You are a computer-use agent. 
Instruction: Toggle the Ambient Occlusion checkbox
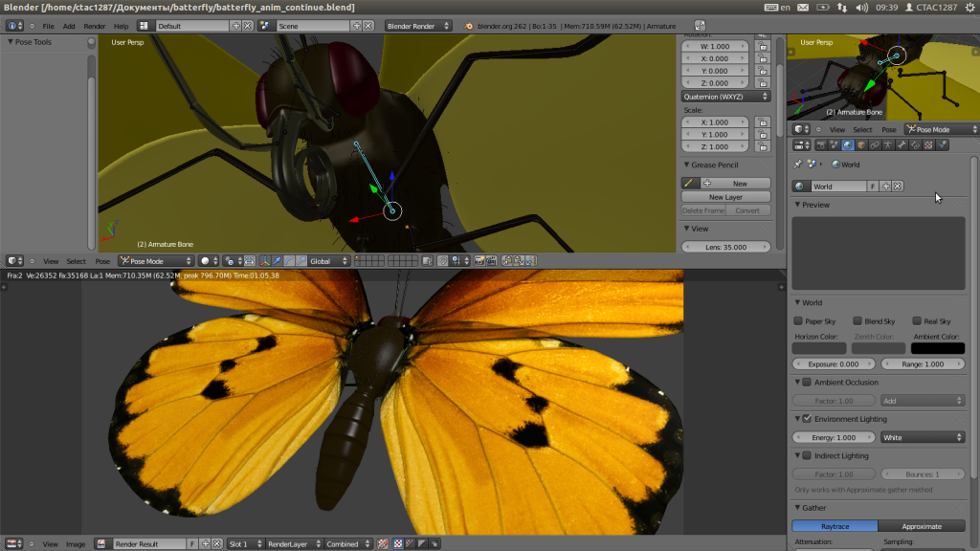807,383
